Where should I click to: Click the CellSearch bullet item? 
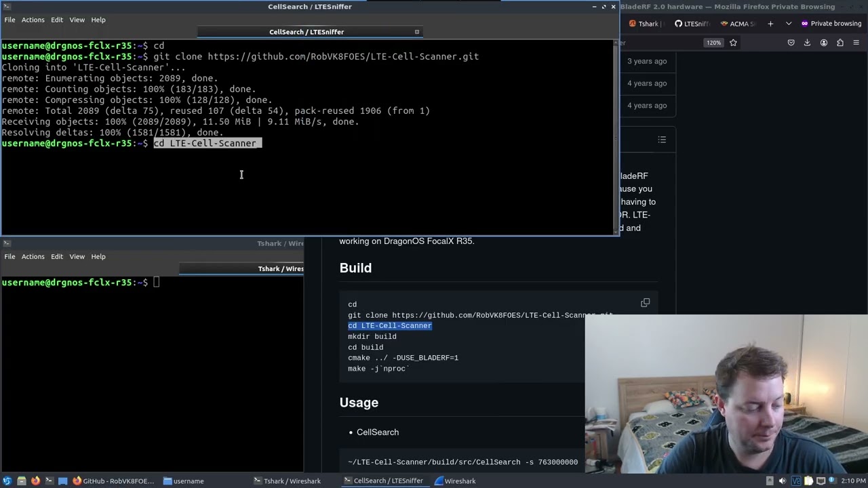(x=378, y=432)
